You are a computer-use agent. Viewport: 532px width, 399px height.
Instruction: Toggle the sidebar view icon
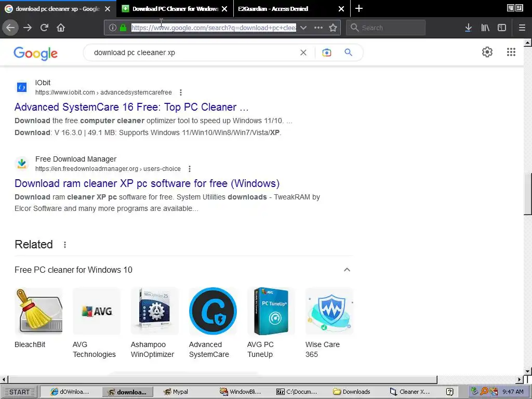pos(502,28)
